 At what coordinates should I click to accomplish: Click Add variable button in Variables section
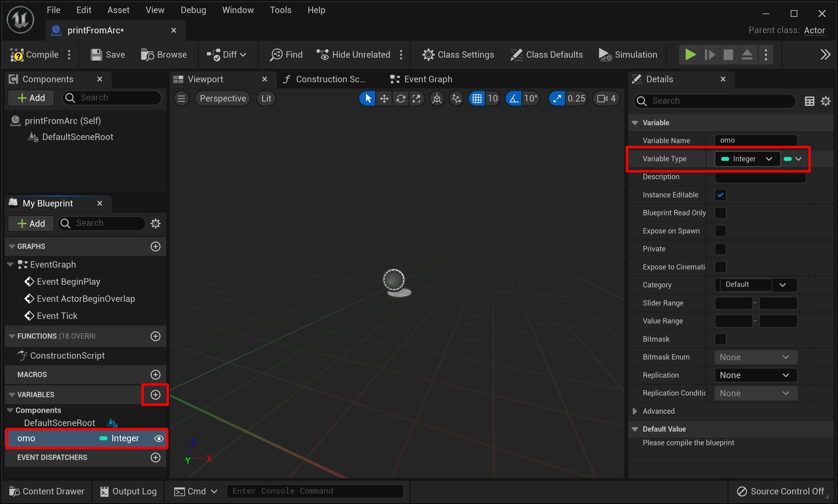[155, 394]
